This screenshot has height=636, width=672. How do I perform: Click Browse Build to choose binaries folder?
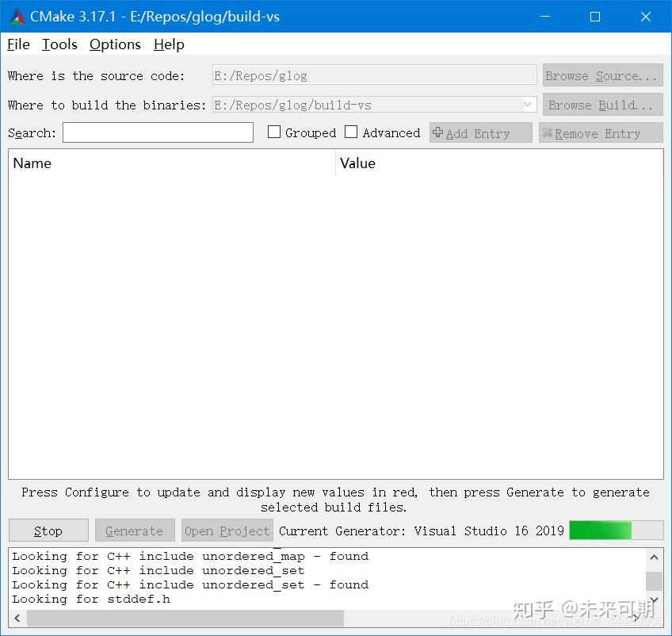[602, 104]
